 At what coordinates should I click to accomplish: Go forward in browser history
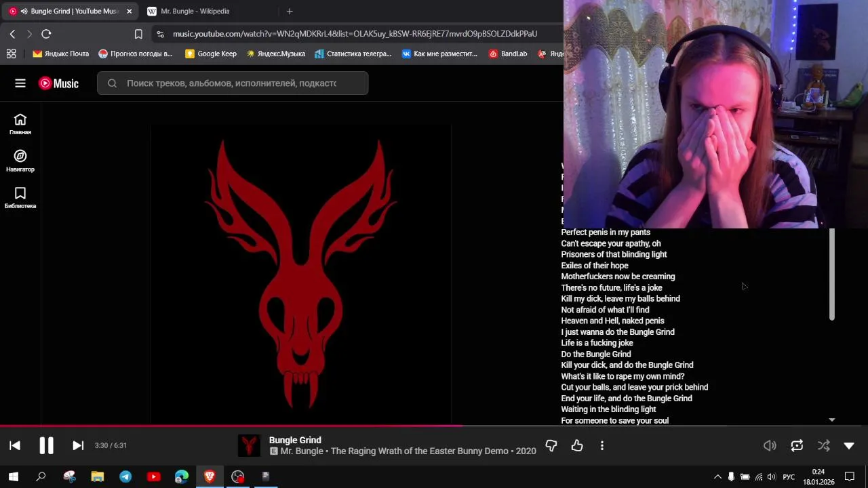(x=29, y=34)
